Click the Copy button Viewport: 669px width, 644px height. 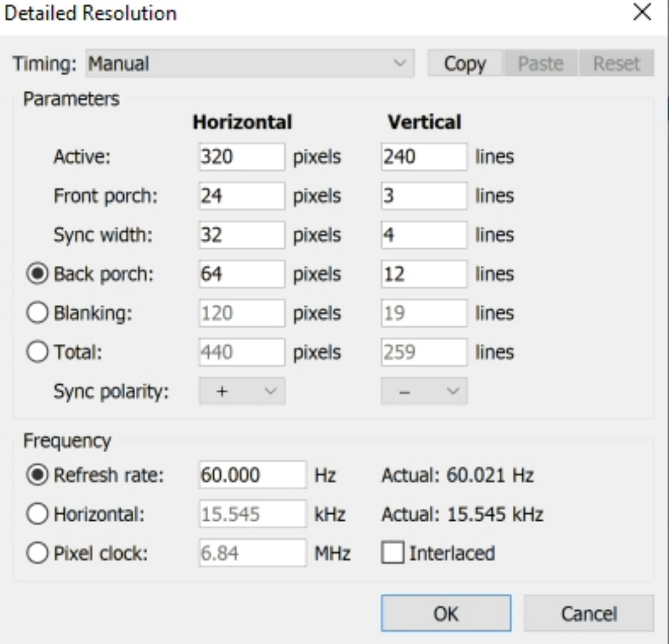click(x=465, y=64)
